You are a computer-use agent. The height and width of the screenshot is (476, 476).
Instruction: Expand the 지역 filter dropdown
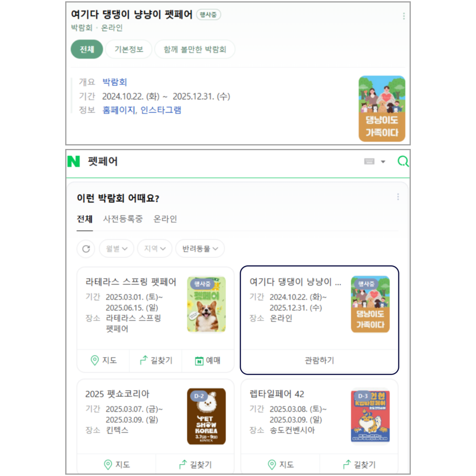coord(155,249)
